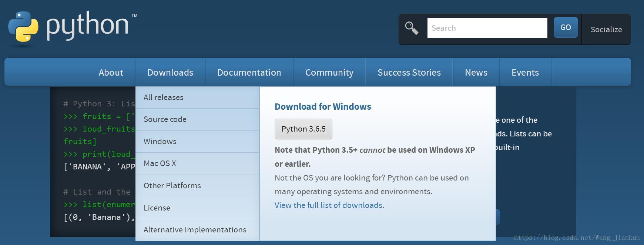Click the [(0, 'Banana'), output line
644x245 pixels.
[x=99, y=217]
